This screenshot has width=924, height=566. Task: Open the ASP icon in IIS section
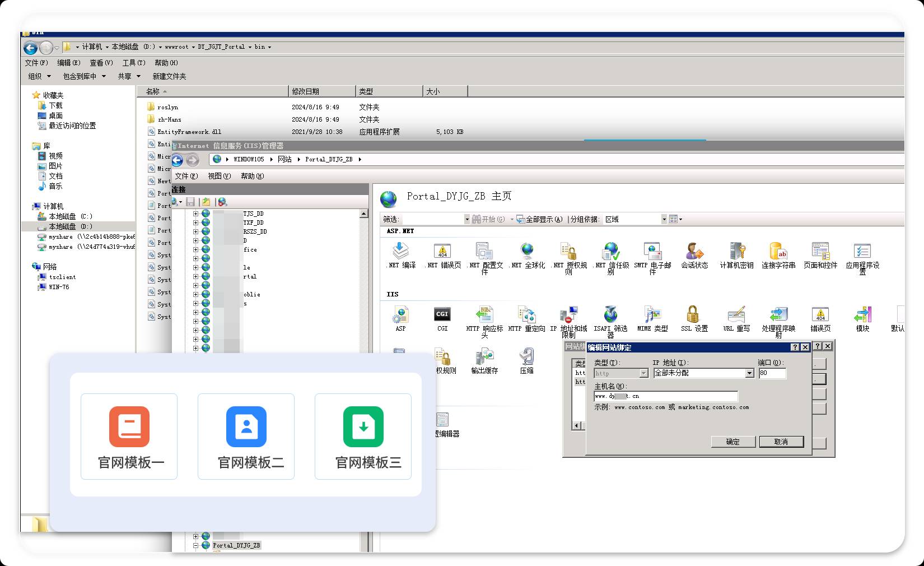(x=400, y=318)
